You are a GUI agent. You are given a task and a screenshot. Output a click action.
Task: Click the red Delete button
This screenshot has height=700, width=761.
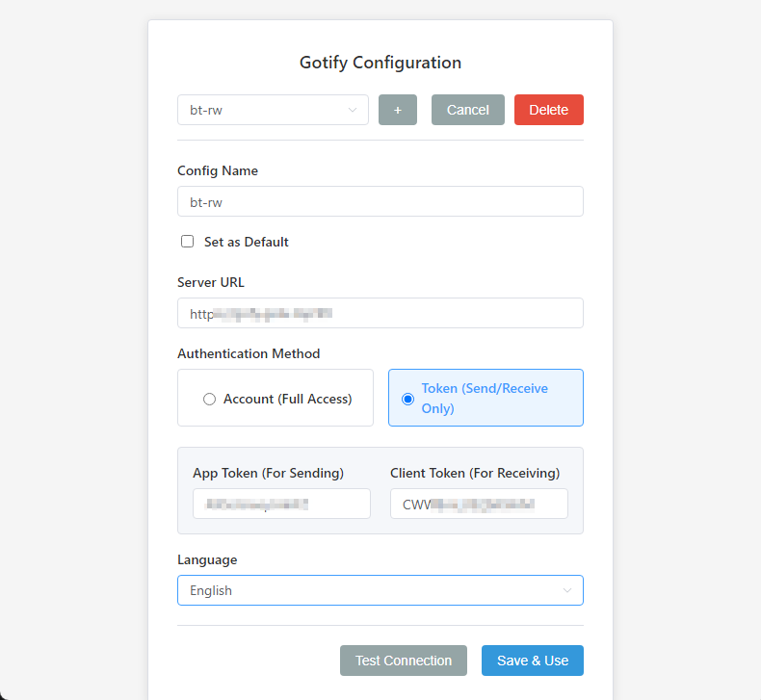tap(548, 110)
